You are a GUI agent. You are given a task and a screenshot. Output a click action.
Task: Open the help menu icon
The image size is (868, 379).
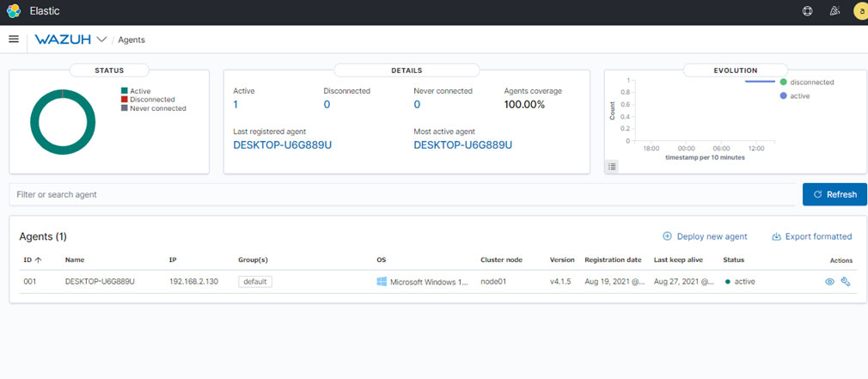coord(807,11)
